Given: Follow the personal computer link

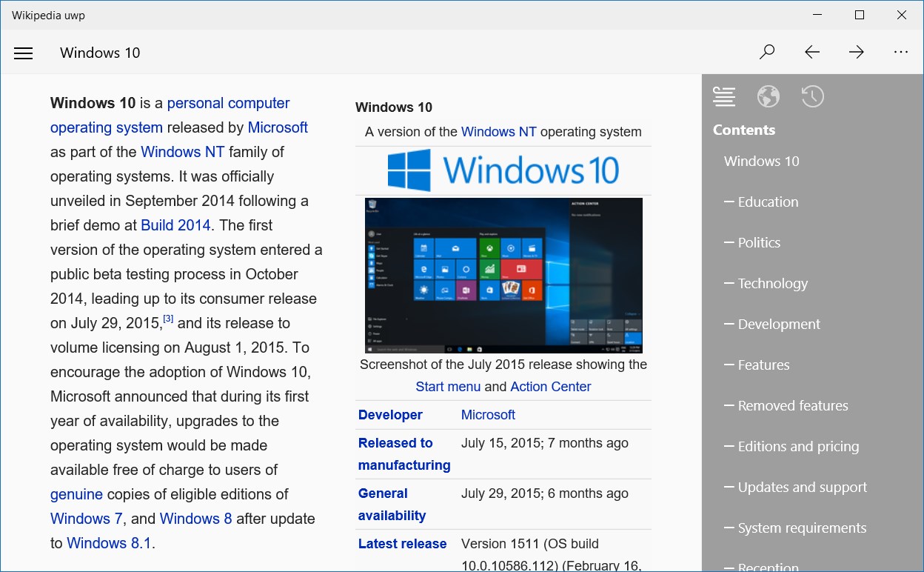Looking at the screenshot, I should [x=228, y=103].
